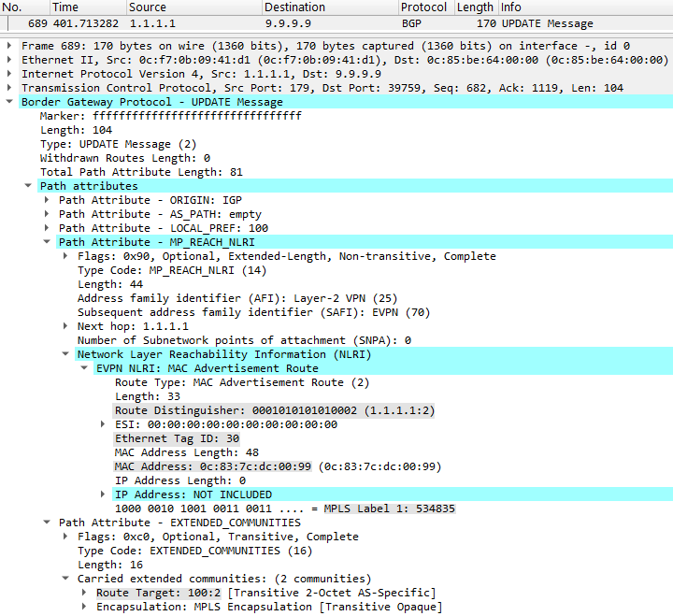This screenshot has height=616, width=673.
Task: Select Route Type: MAC Advertisement Route (2)
Action: coord(242,382)
